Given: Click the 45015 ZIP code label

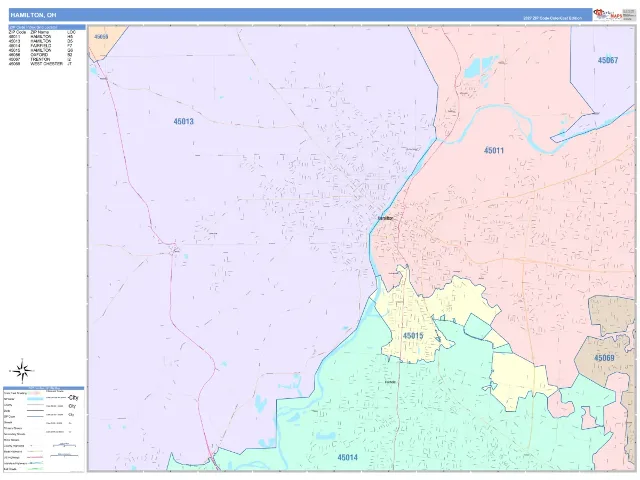Looking at the screenshot, I should point(413,336).
